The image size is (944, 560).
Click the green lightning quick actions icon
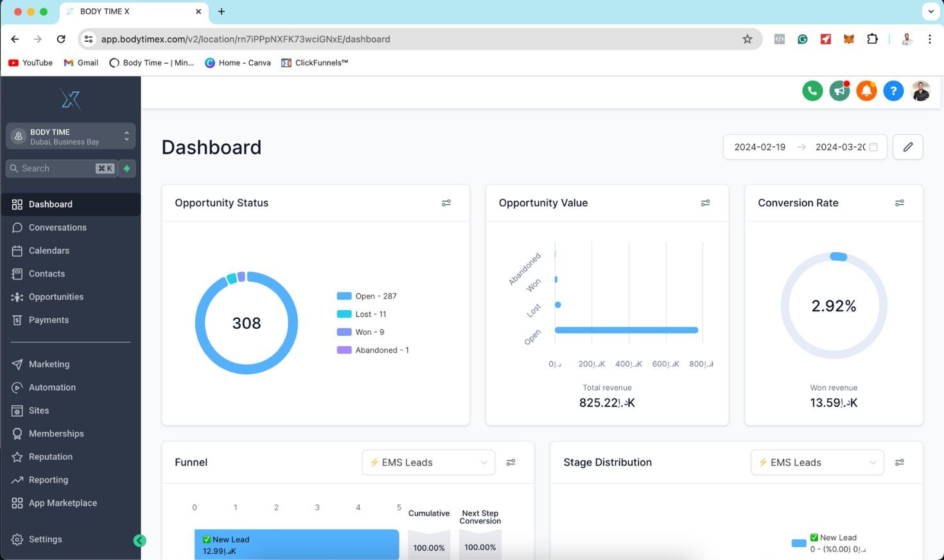[x=127, y=168]
